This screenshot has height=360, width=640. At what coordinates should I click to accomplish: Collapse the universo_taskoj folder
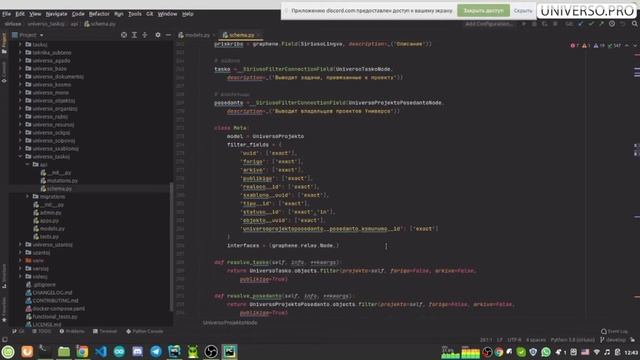(20, 156)
